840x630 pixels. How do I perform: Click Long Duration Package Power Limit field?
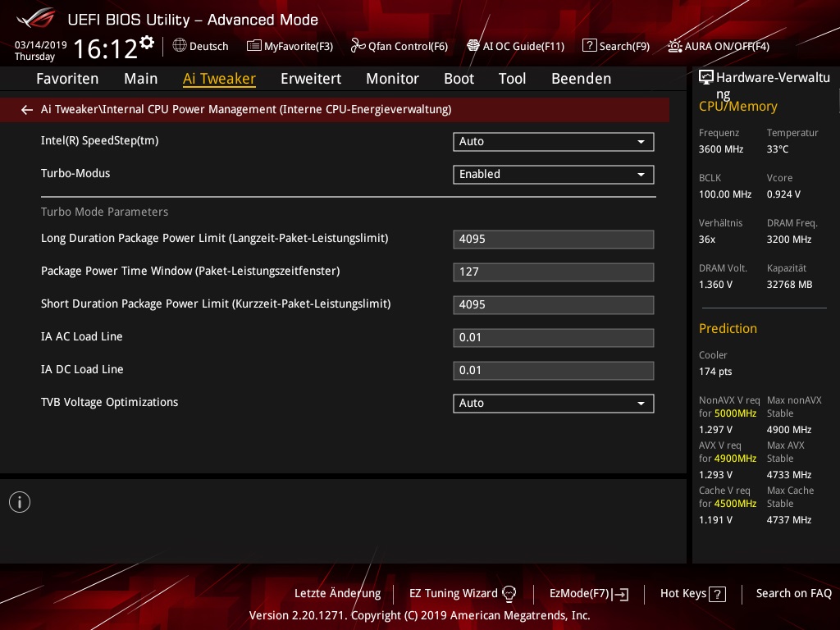click(554, 240)
